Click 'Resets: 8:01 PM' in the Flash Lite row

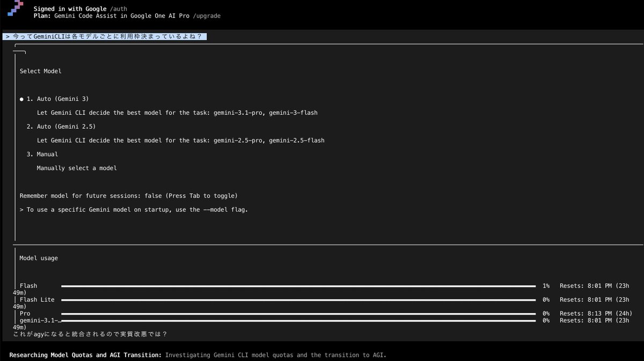585,300
